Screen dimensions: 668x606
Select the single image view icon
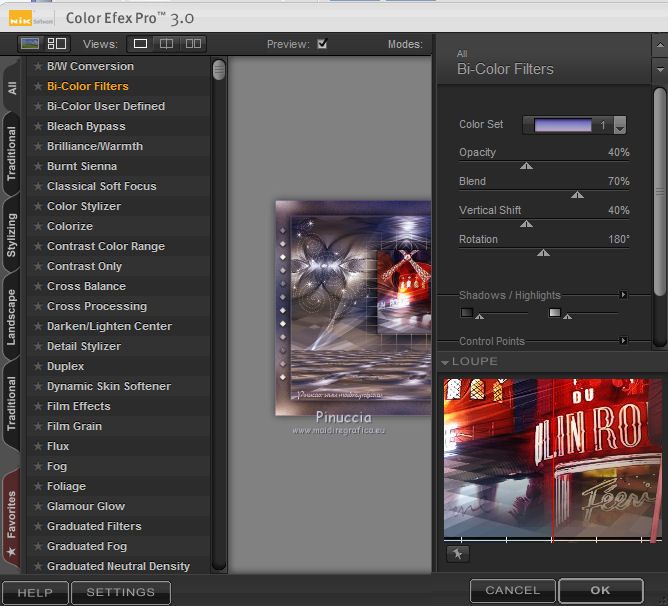tap(141, 44)
